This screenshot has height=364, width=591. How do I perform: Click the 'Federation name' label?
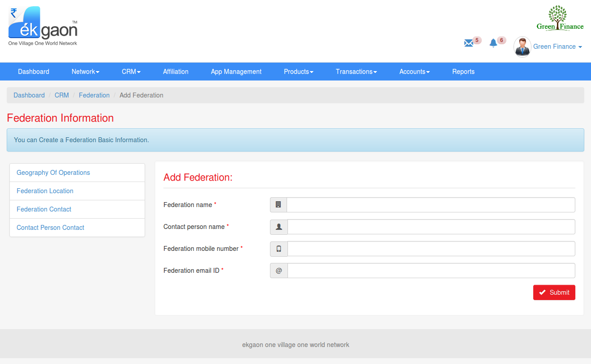pos(188,205)
